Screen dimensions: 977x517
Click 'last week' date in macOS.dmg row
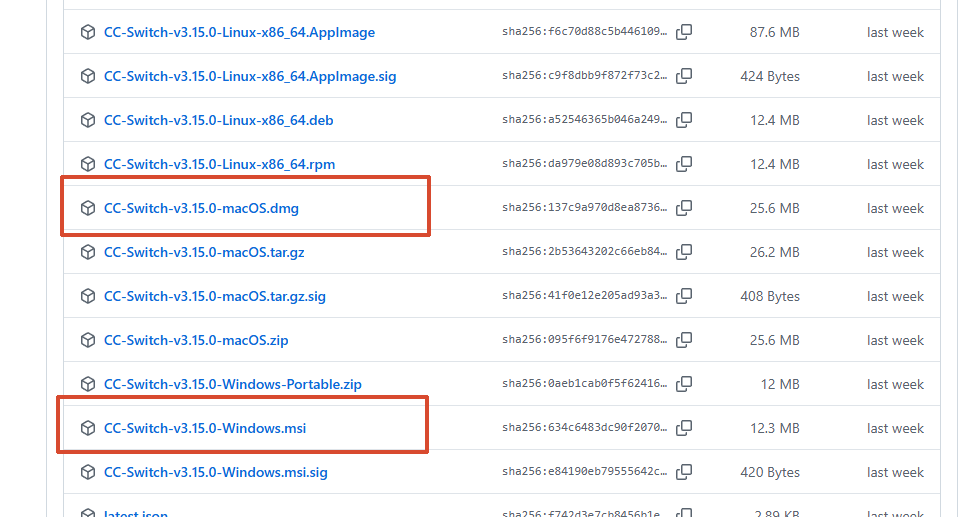895,208
